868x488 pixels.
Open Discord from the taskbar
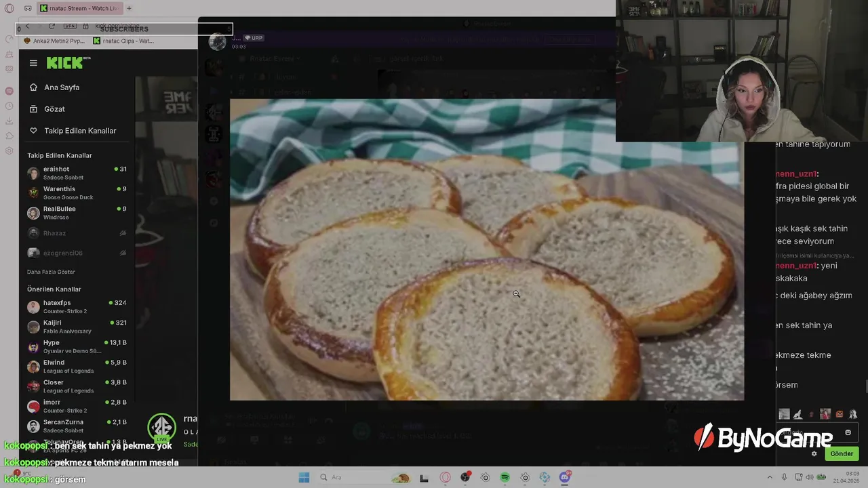coord(564,477)
